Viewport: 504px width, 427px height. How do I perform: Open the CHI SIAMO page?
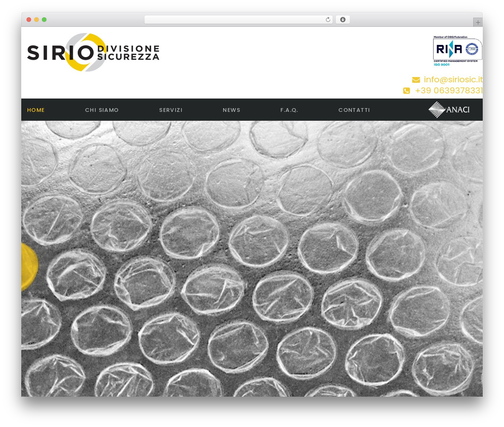[x=102, y=110]
